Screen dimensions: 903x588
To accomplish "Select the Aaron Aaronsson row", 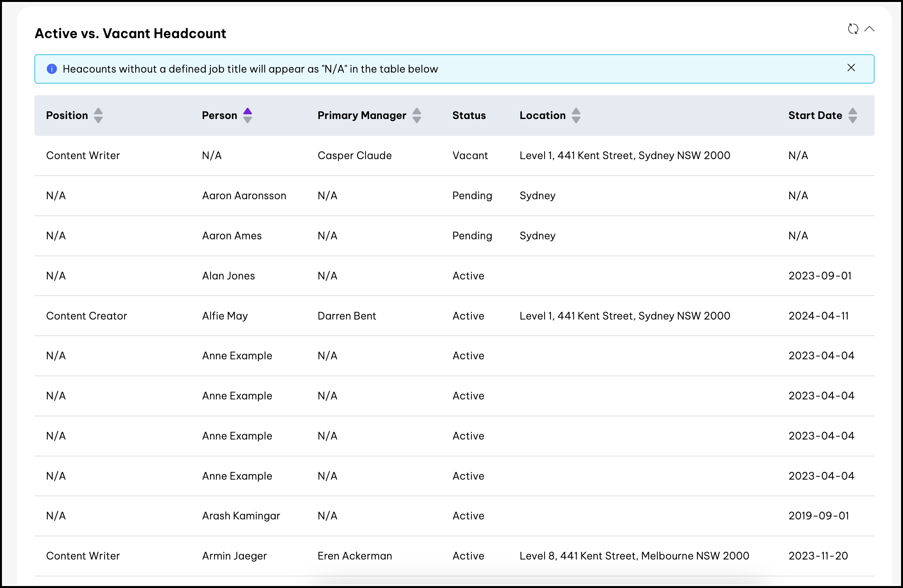I will point(244,196).
